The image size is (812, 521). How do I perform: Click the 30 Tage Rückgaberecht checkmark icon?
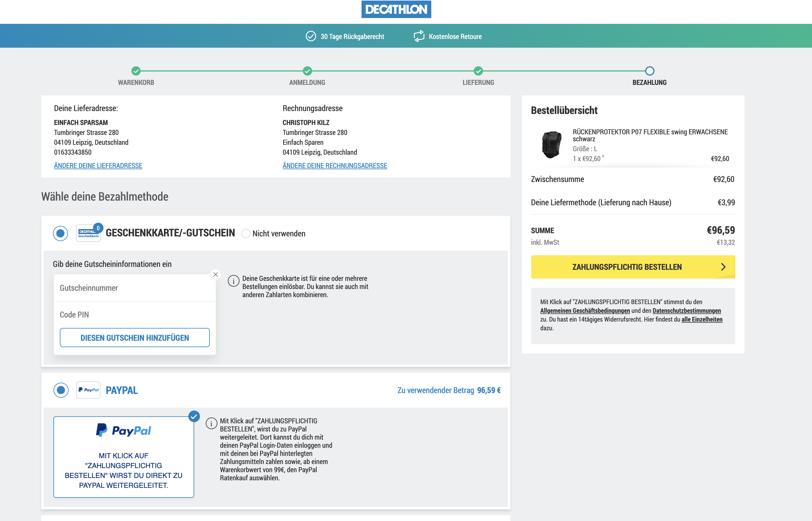click(x=310, y=36)
